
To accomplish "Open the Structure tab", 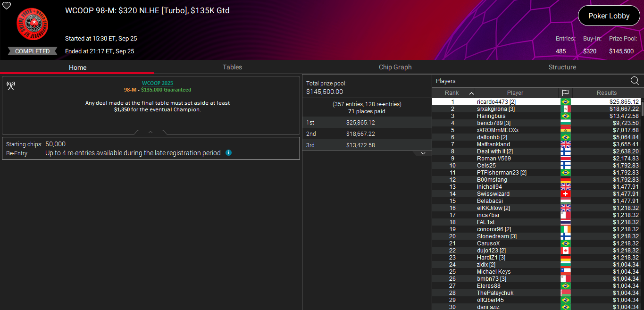I will point(562,67).
